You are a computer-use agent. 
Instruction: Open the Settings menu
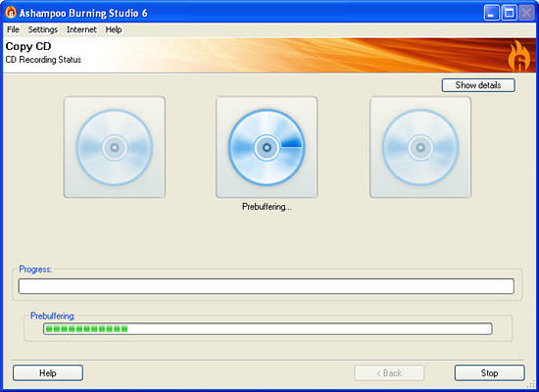(x=43, y=29)
